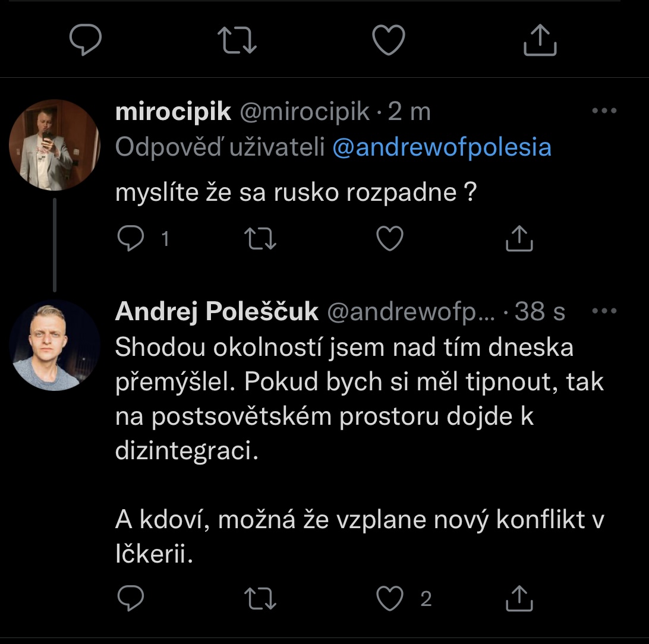Image resolution: width=649 pixels, height=644 pixels.
Task: Share mirocipik's tweet
Action: tap(519, 238)
